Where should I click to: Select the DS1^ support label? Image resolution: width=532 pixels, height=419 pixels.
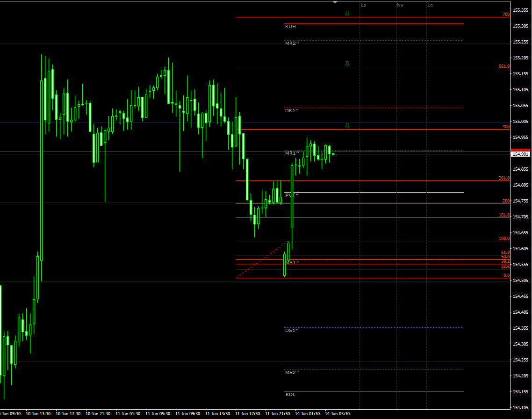pos(292,331)
